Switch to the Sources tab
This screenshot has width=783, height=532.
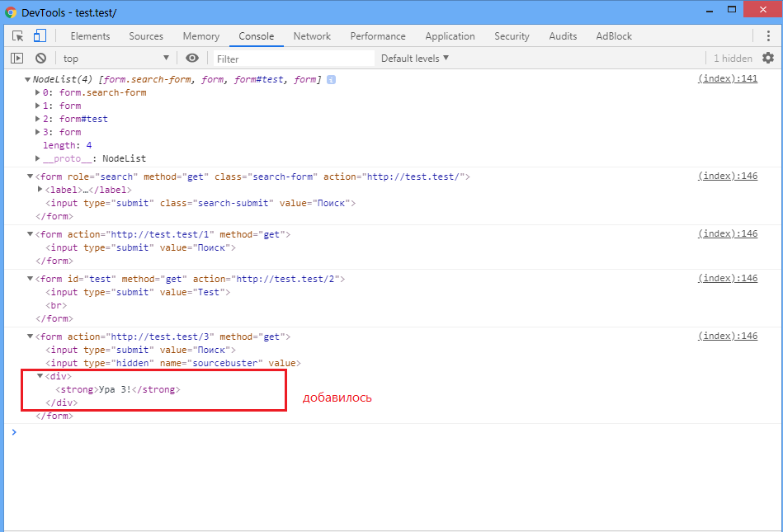point(146,36)
